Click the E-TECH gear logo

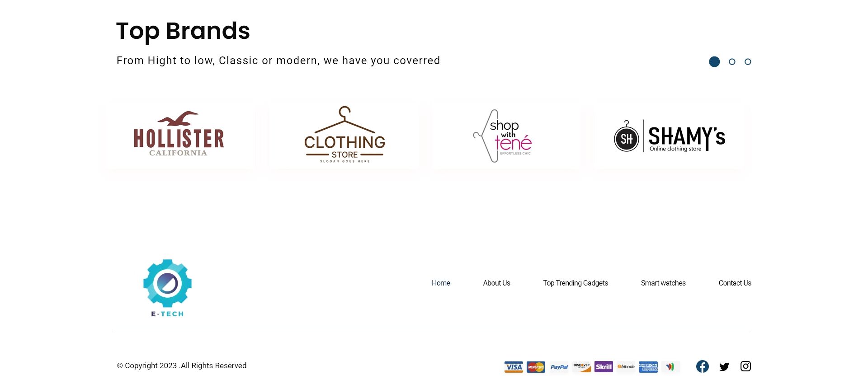(167, 288)
